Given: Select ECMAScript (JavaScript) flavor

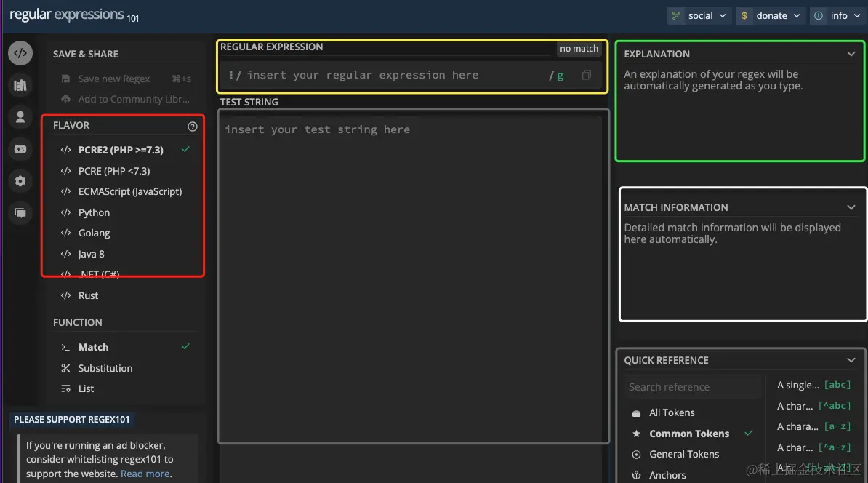Looking at the screenshot, I should point(126,191).
